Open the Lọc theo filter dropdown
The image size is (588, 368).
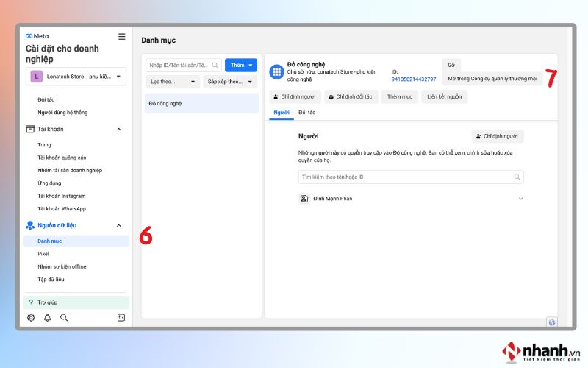(x=173, y=82)
